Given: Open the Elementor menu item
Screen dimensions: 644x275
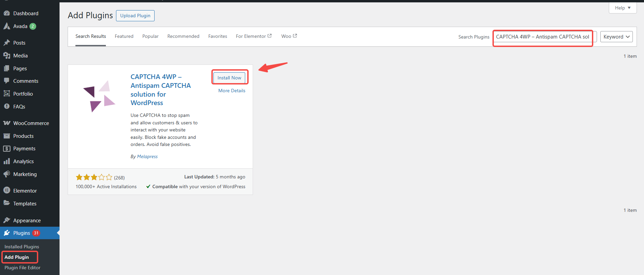Looking at the screenshot, I should (30, 191).
